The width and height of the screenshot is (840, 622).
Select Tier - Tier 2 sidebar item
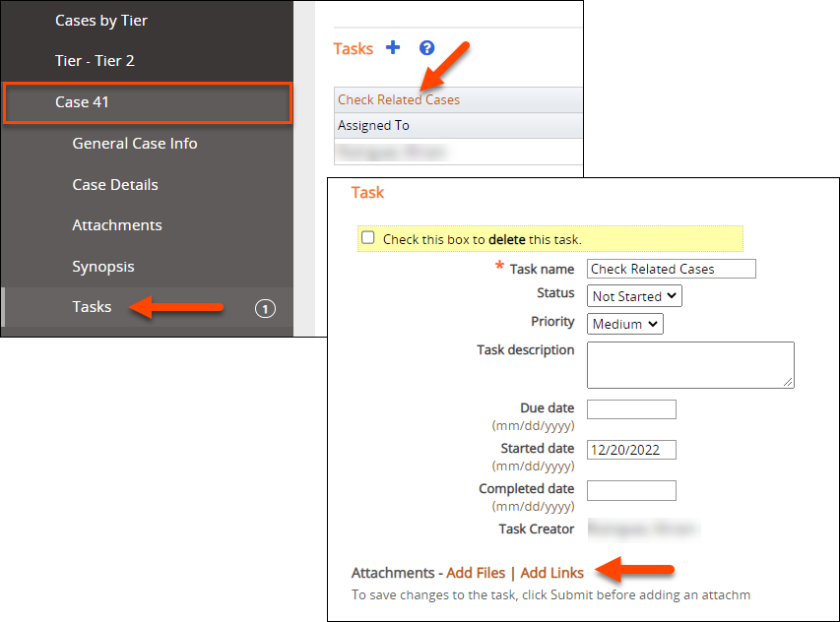click(x=95, y=61)
